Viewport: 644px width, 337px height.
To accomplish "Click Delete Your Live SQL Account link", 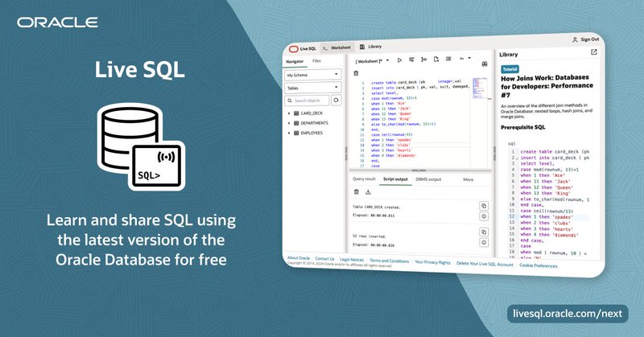I will 485,264.
